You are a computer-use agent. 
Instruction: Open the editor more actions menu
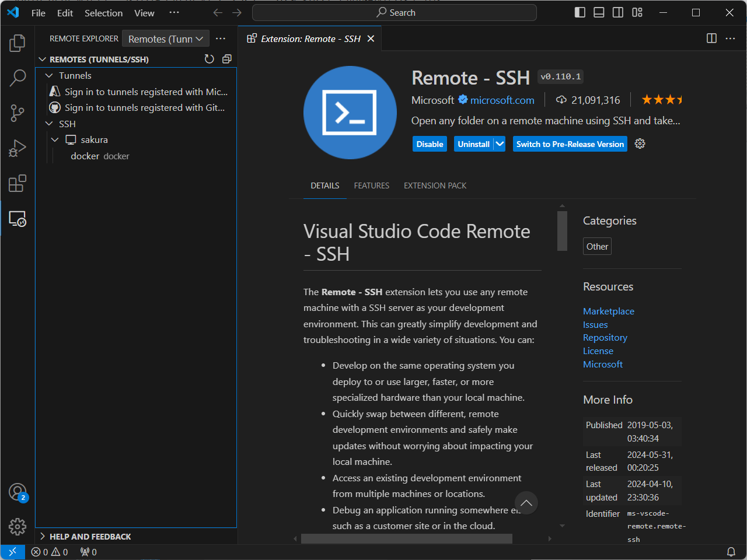[x=731, y=38]
